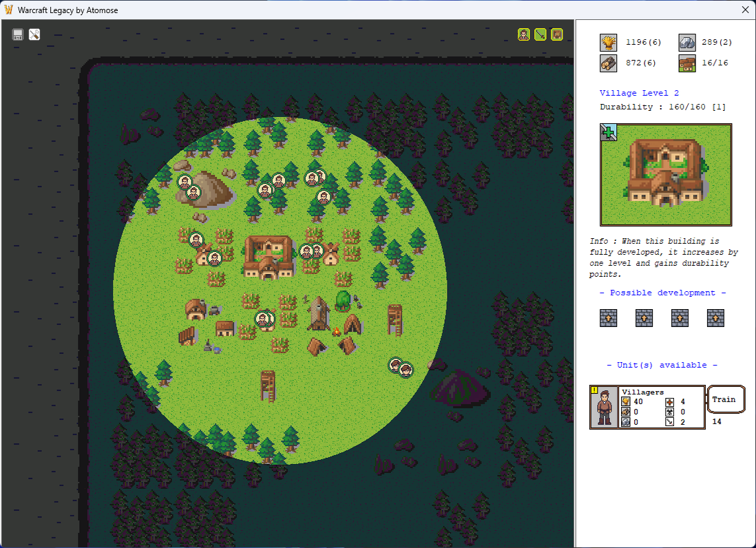
Task: Click the armor stat icon showing 0
Action: pyautogui.click(x=670, y=412)
